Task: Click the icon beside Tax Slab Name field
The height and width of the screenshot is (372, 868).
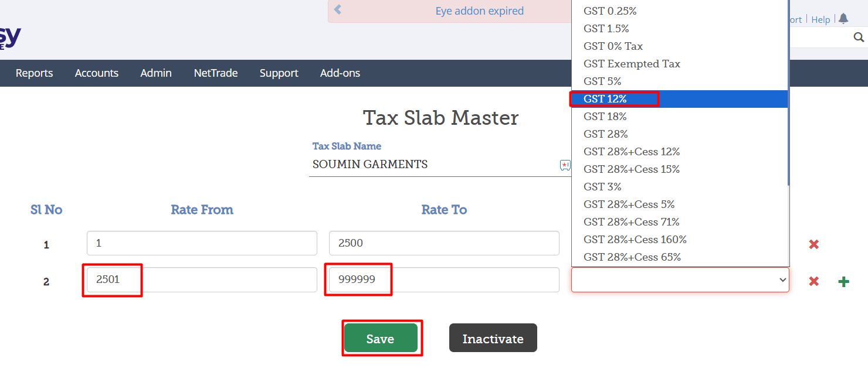Action: pyautogui.click(x=565, y=165)
